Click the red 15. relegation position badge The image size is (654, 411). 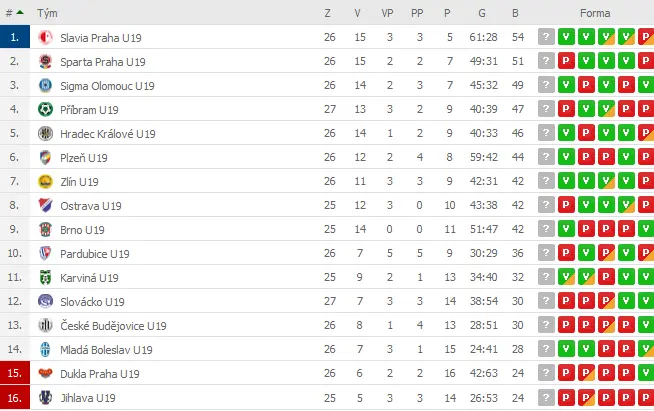pos(15,373)
